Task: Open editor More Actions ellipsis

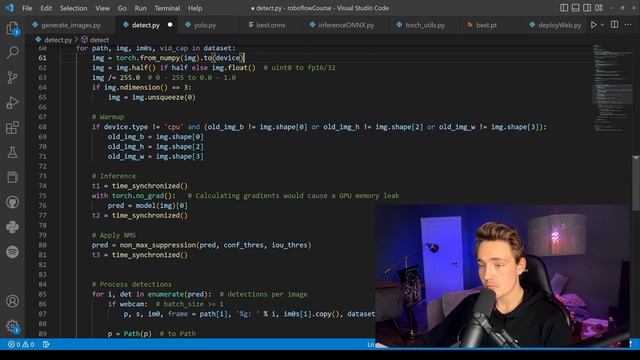Action: coord(628,25)
